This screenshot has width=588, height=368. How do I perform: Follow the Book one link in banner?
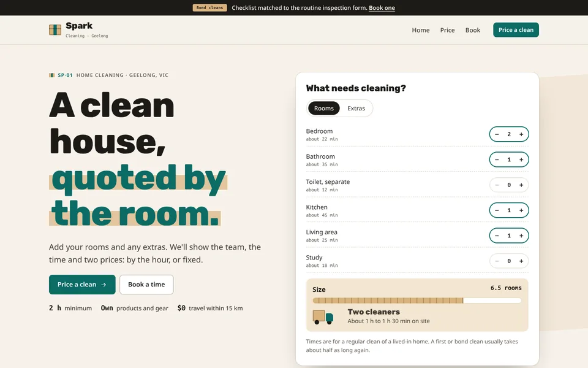click(x=382, y=8)
